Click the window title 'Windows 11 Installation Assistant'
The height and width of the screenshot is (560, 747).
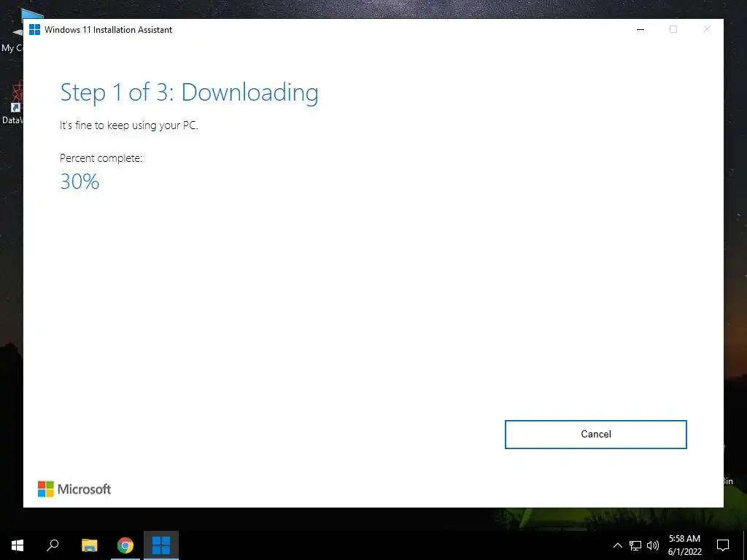pyautogui.click(x=108, y=29)
